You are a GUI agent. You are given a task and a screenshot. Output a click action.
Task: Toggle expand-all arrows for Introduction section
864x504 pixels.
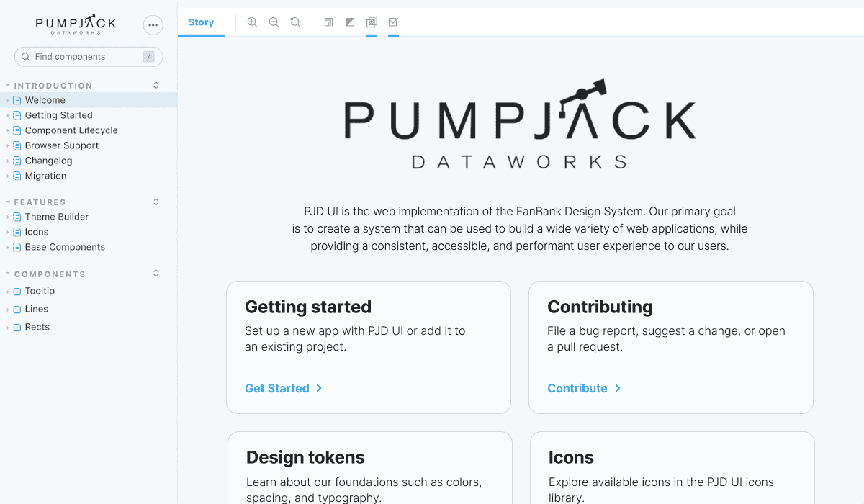156,86
